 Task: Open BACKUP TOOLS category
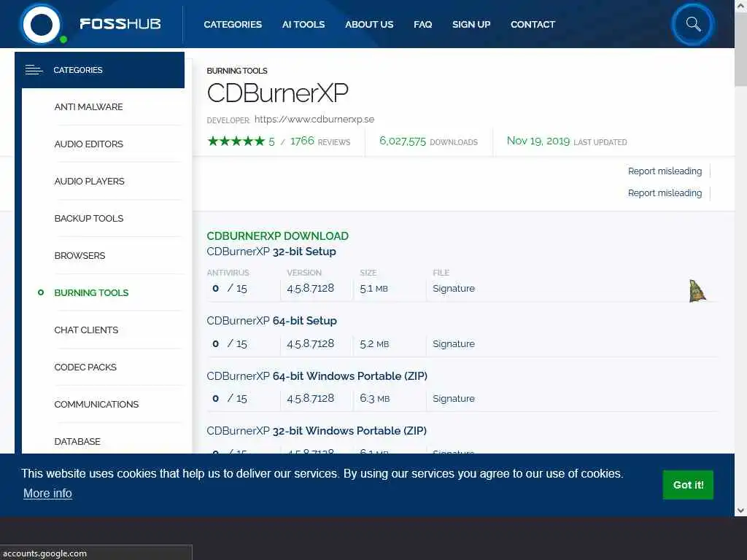(x=88, y=218)
